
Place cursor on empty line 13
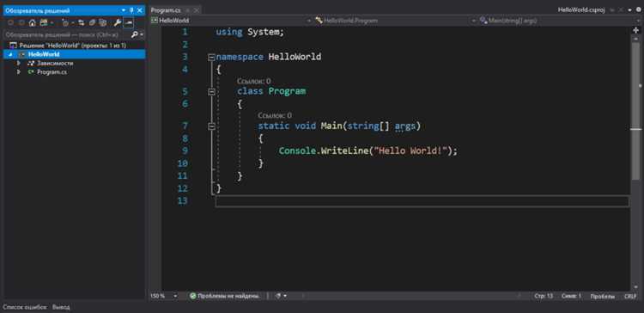pos(422,201)
